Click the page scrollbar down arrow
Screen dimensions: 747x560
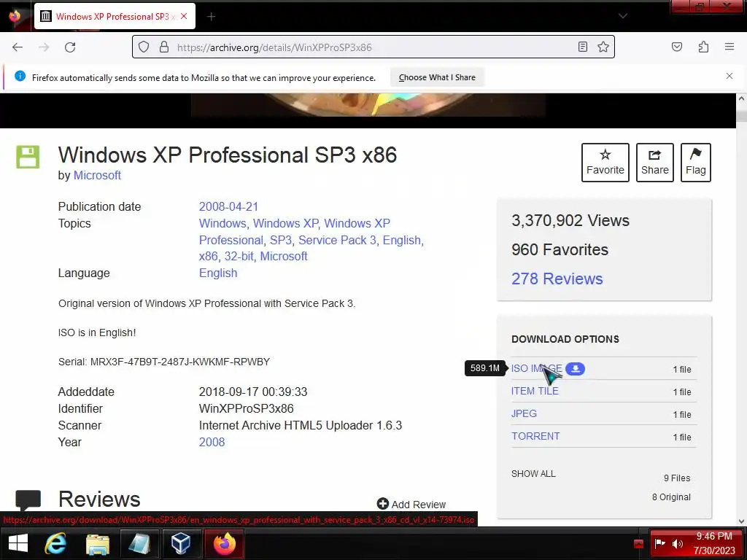pyautogui.click(x=741, y=521)
